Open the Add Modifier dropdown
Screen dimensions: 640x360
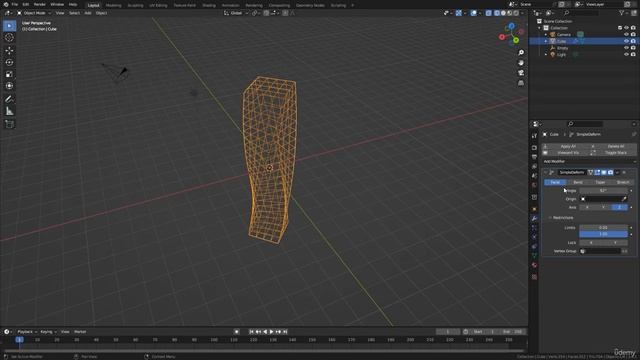click(590, 162)
